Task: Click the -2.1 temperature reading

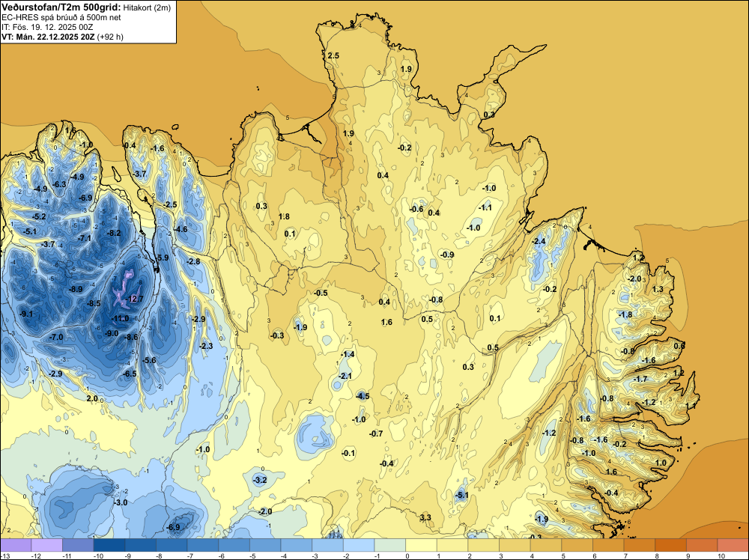Action: click(345, 376)
